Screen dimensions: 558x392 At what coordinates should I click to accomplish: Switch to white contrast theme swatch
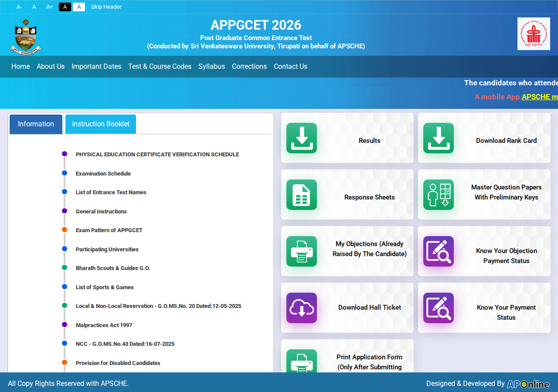coord(79,7)
